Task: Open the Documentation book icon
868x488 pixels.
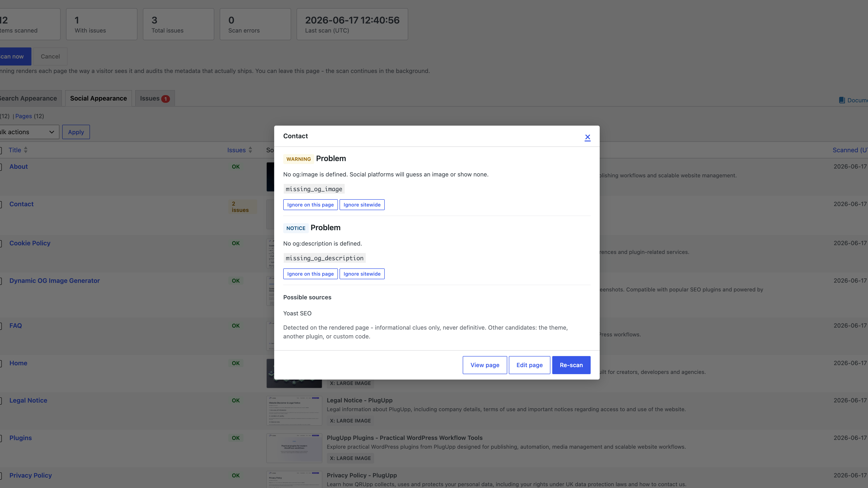Action: point(842,100)
